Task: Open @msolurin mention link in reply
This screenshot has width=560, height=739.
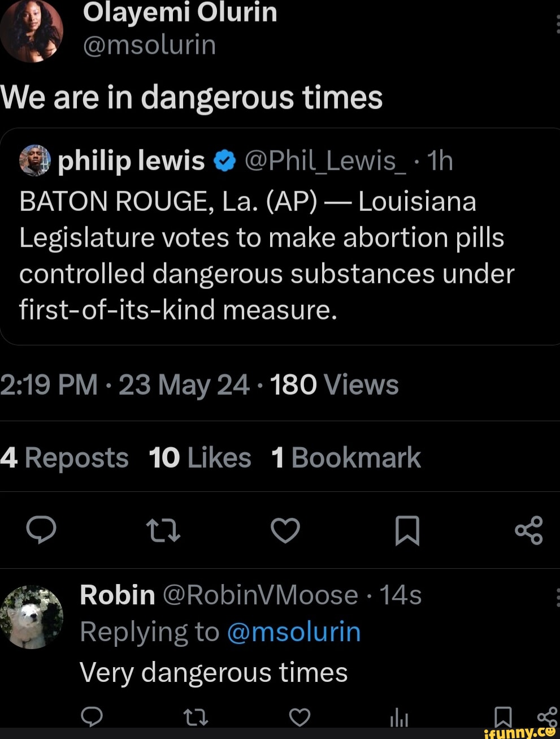Action: click(293, 632)
